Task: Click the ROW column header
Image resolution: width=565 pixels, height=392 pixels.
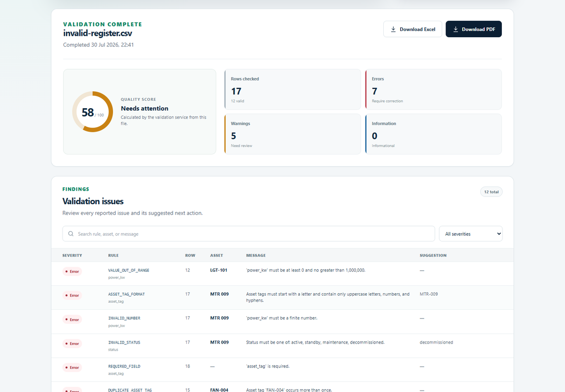Action: point(190,256)
